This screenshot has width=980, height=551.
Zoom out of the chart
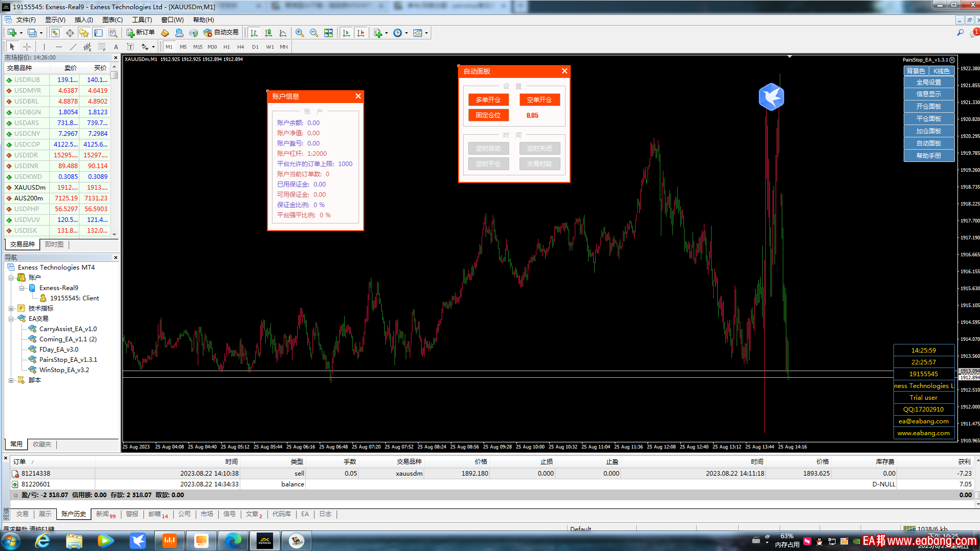[x=314, y=33]
